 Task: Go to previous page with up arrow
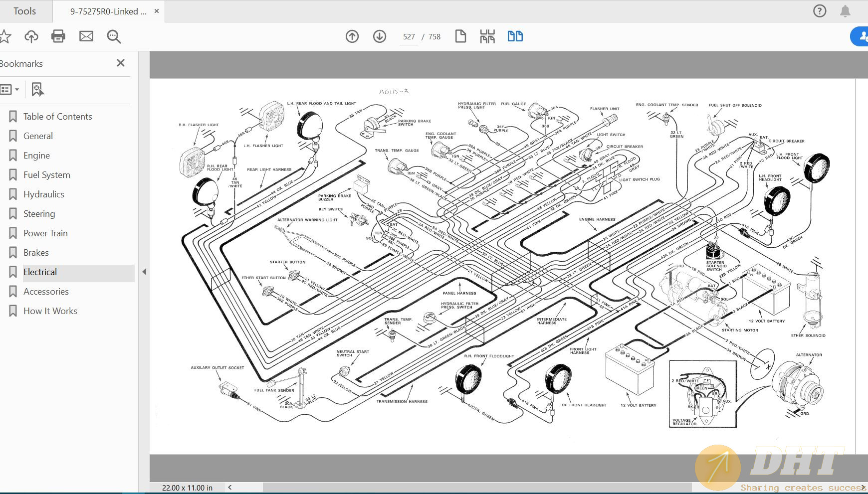[x=352, y=36]
